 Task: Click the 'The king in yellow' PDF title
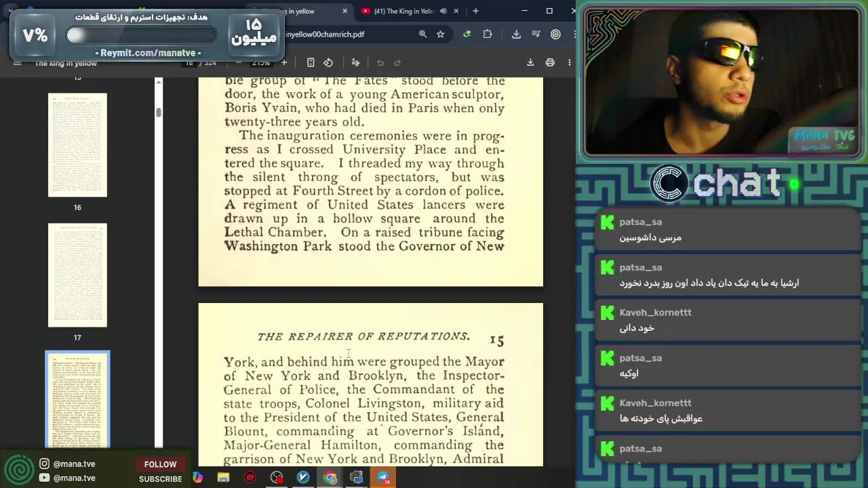pos(66,63)
